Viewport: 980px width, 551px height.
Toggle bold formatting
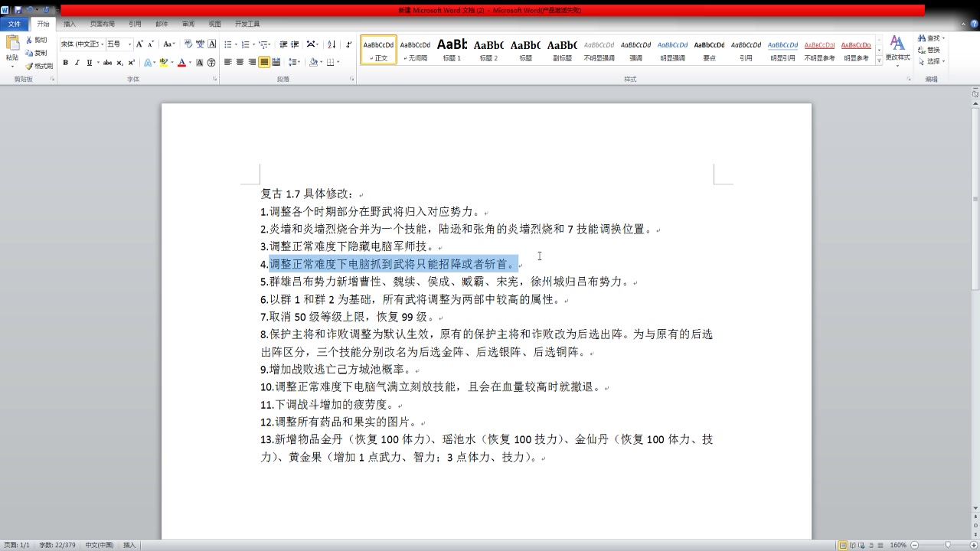(65, 63)
